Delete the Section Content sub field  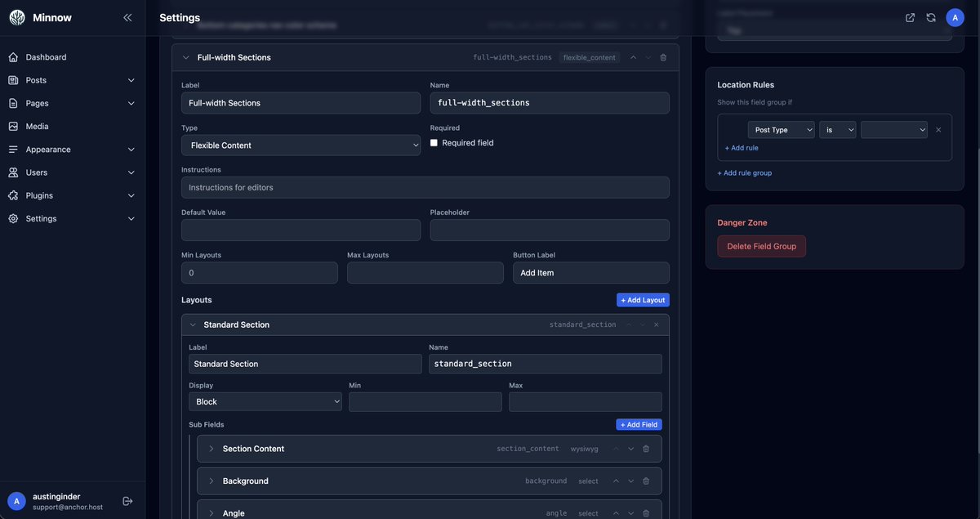[x=646, y=449]
